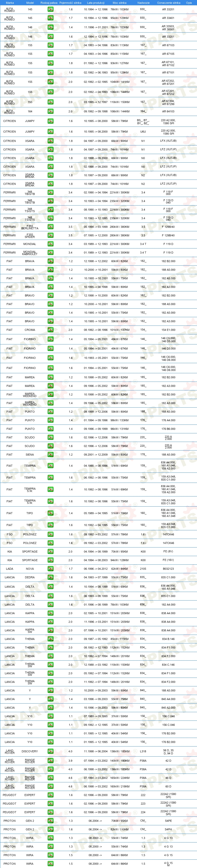
Task: Select engine code cell 154 E1.000
Action: pos(169,330)
